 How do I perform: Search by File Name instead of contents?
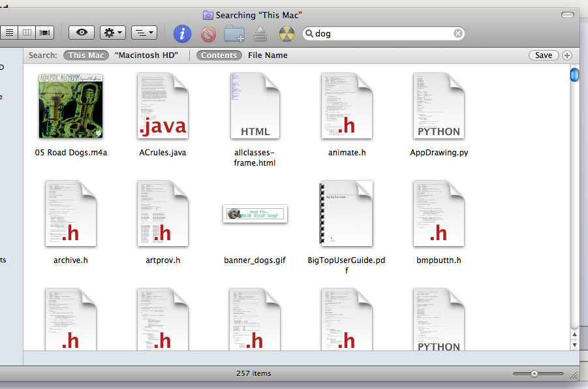pyautogui.click(x=267, y=55)
